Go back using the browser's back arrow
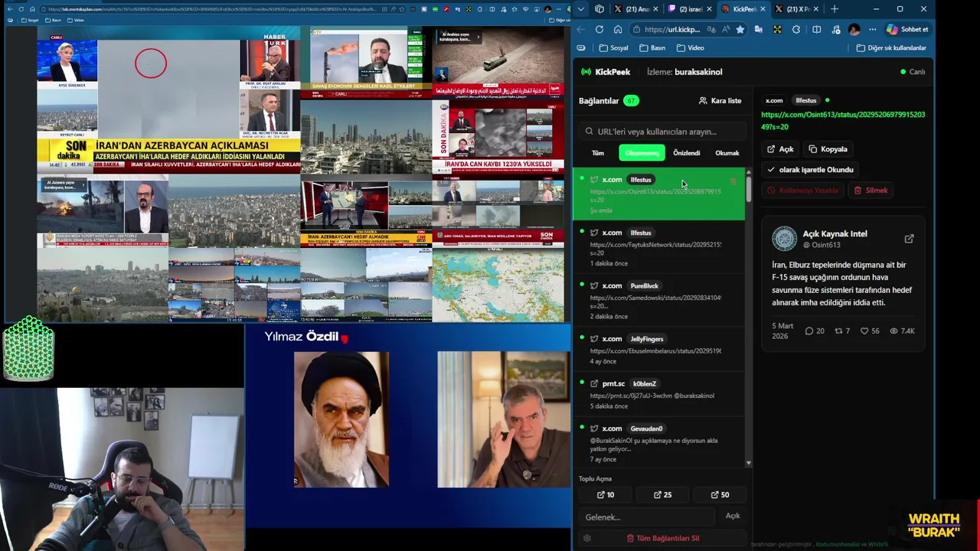Image resolution: width=980 pixels, height=551 pixels. coord(580,29)
